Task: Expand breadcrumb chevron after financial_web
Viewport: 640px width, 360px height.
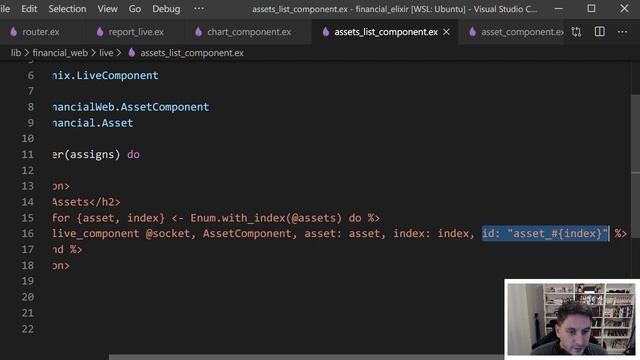Action: coord(93,53)
